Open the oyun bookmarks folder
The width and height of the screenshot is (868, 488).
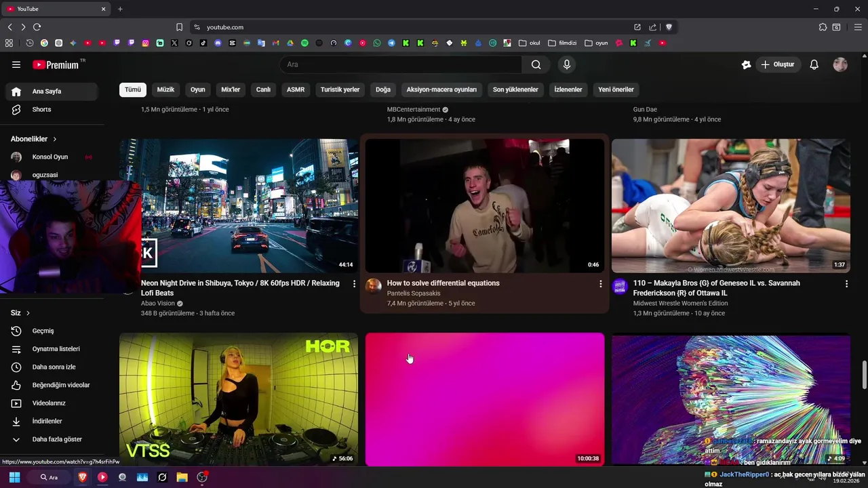tap(596, 43)
